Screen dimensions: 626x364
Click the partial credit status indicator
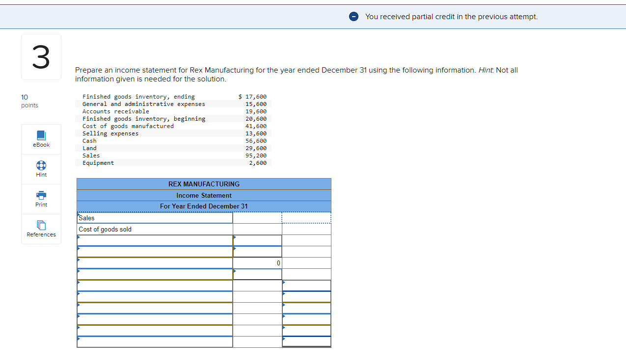click(354, 16)
